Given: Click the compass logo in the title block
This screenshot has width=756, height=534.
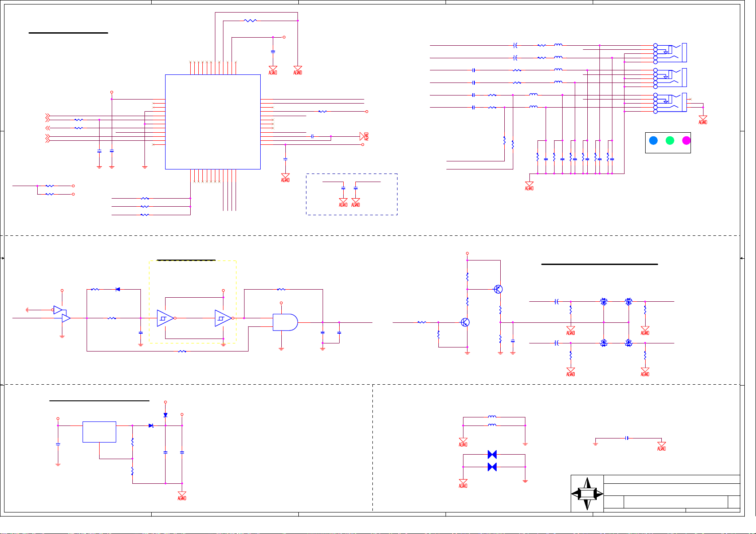Looking at the screenshot, I should click(587, 494).
